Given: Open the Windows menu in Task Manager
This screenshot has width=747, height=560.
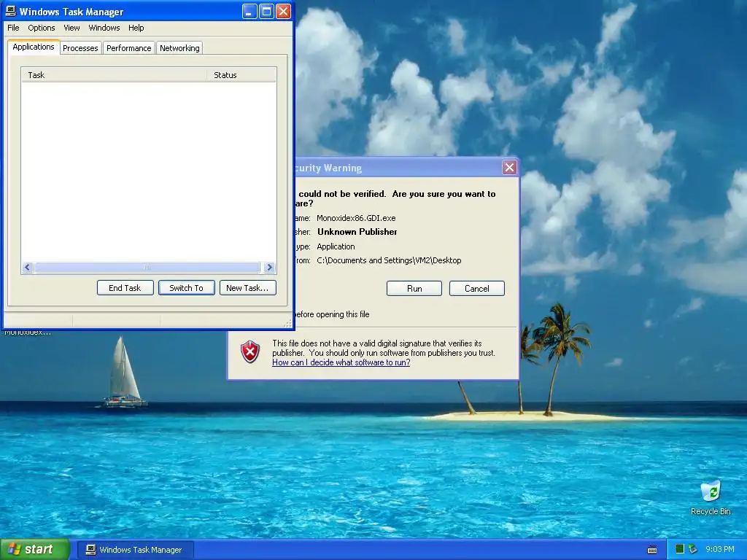Looking at the screenshot, I should point(104,28).
